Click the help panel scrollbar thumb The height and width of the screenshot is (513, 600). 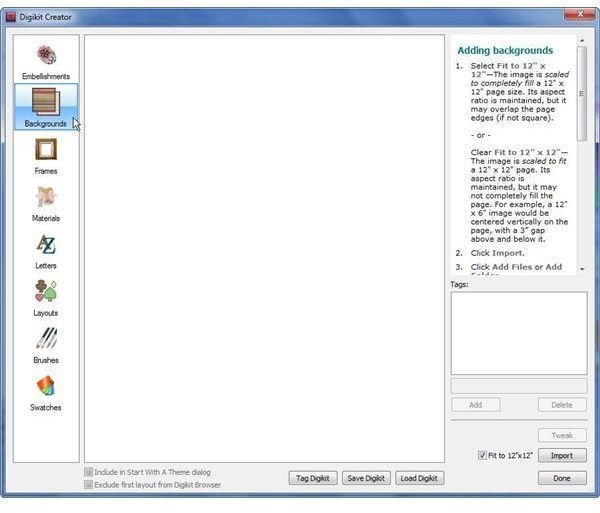click(x=582, y=94)
